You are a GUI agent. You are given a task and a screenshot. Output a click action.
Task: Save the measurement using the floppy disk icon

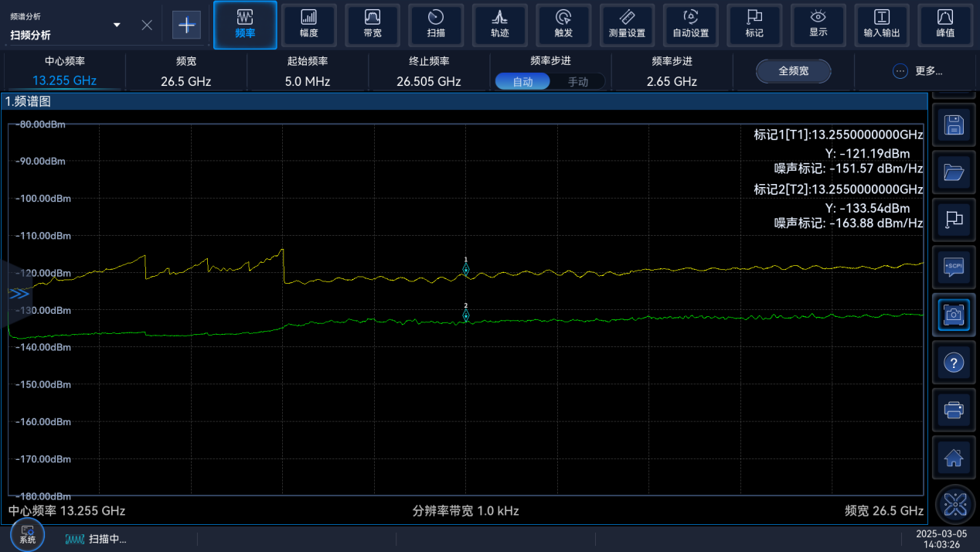pyautogui.click(x=954, y=125)
